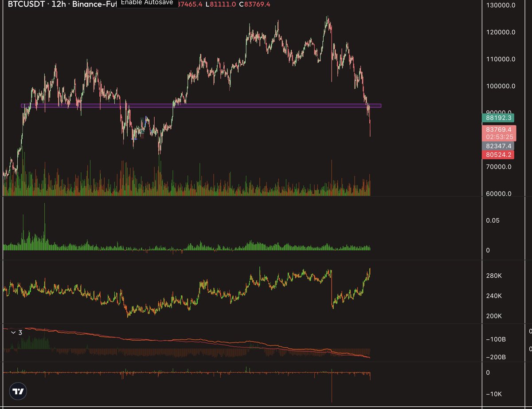Click the 70000.0 price scale label
Screen dimensions: 532x409
499,167
